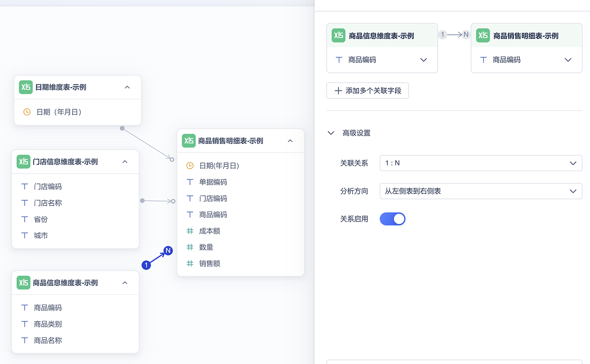Click the clock icon in 商品销售明细表 field list
The height and width of the screenshot is (364, 590).
[190, 165]
